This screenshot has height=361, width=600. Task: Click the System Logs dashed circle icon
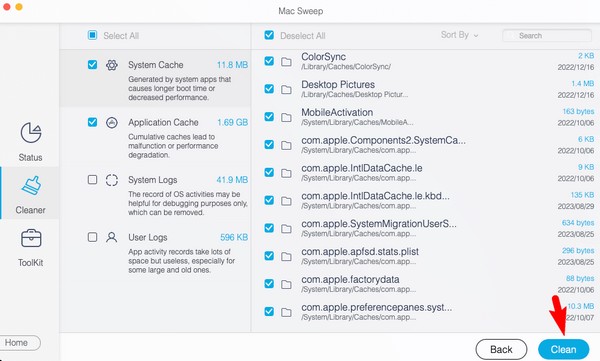pos(112,180)
